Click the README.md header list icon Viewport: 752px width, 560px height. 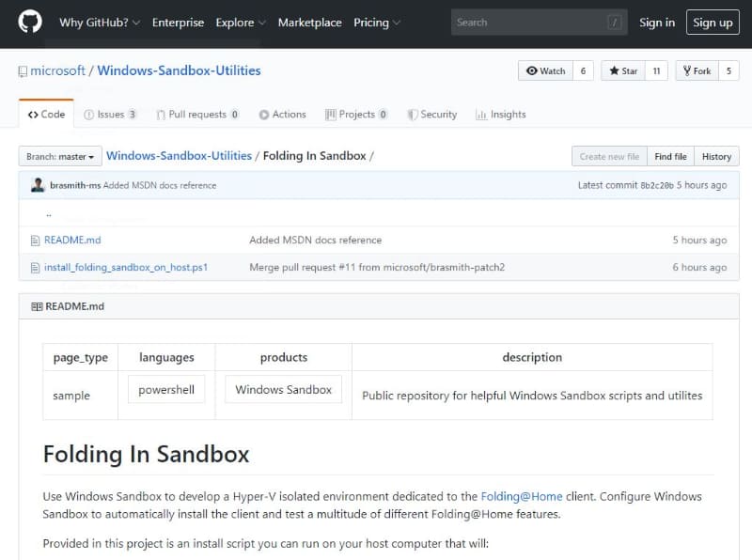pyautogui.click(x=37, y=306)
